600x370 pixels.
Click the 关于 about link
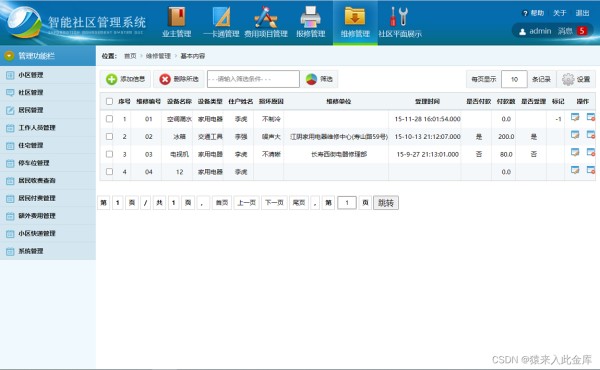(559, 13)
